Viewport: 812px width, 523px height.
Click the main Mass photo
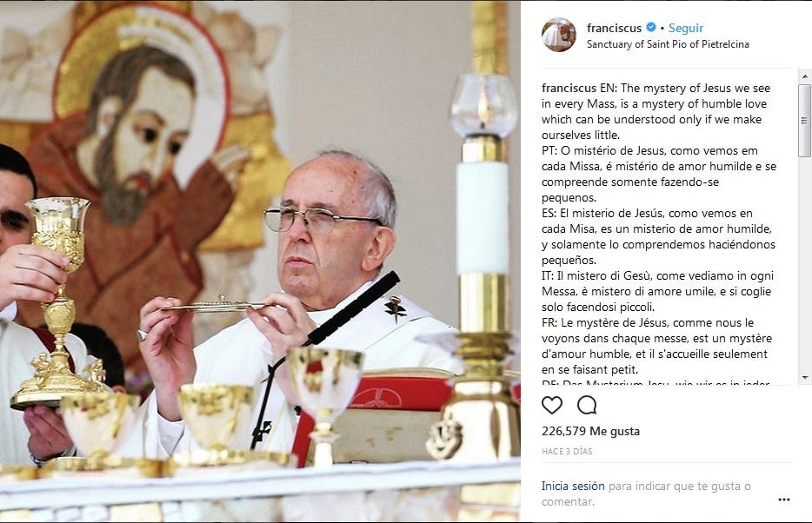click(x=260, y=261)
